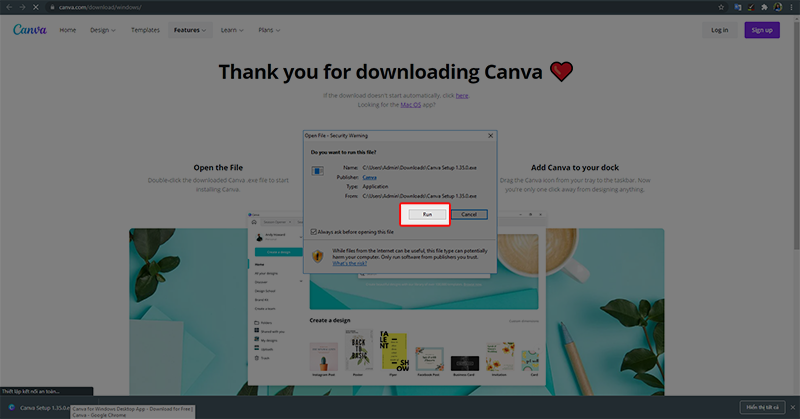Close the security warning dialog with X

[x=490, y=133]
